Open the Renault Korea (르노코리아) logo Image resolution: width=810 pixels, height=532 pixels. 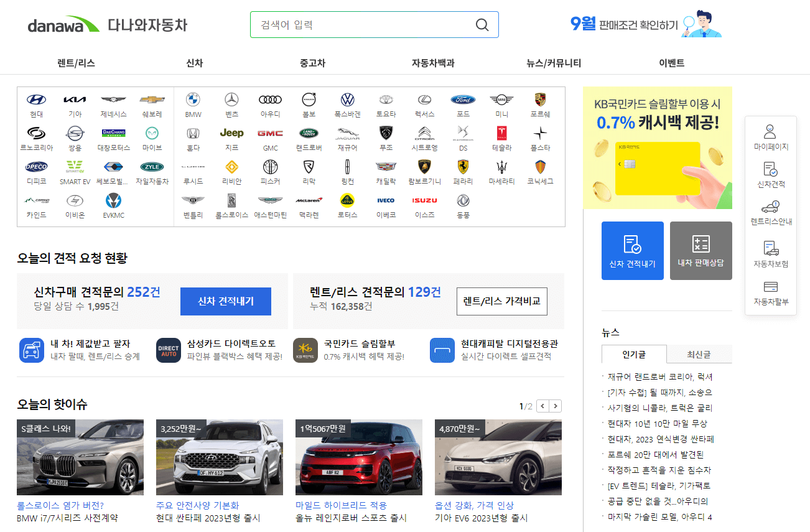pyautogui.click(x=36, y=133)
